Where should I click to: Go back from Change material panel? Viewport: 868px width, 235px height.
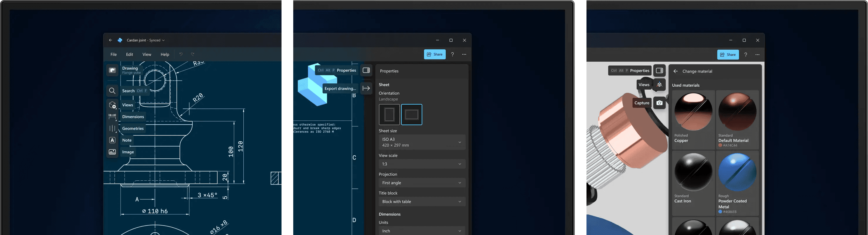675,71
